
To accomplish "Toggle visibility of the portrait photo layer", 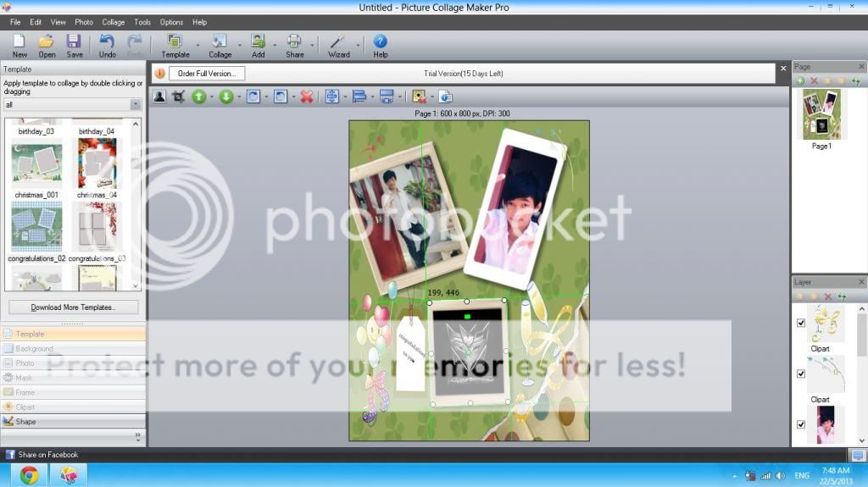I will tap(801, 424).
